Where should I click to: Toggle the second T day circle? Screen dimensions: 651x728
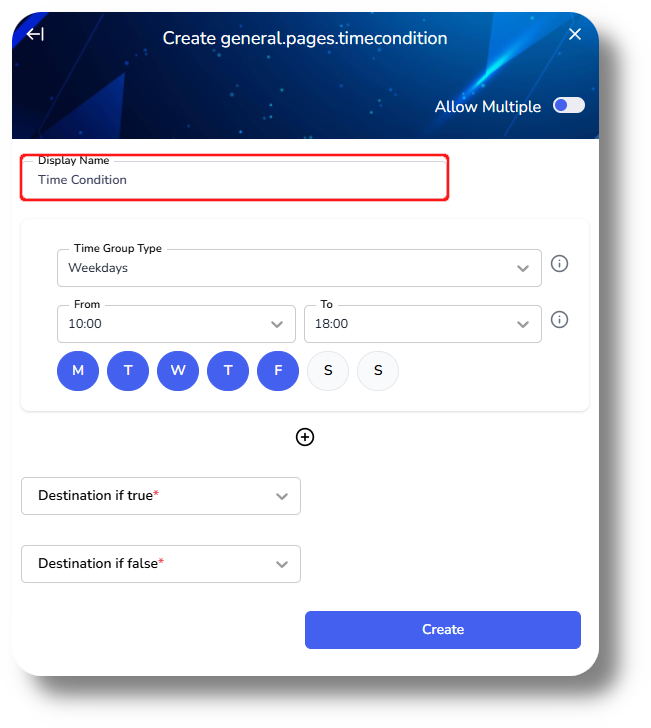[x=228, y=370]
